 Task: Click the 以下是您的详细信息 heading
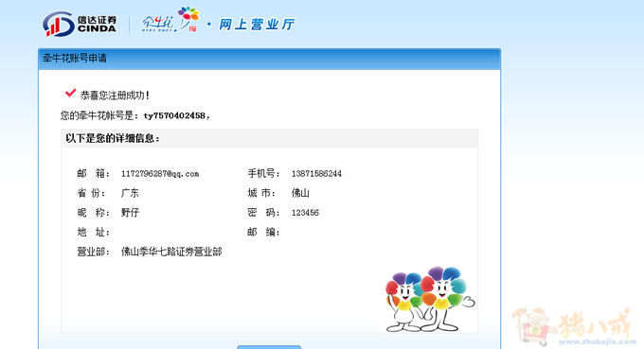coord(113,139)
